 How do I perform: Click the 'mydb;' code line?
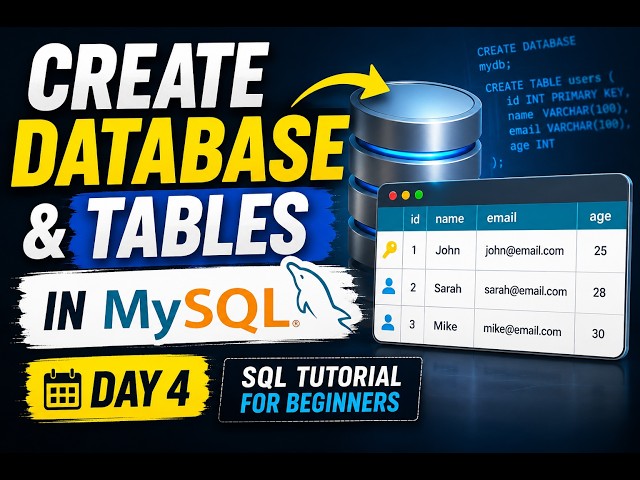click(495, 65)
